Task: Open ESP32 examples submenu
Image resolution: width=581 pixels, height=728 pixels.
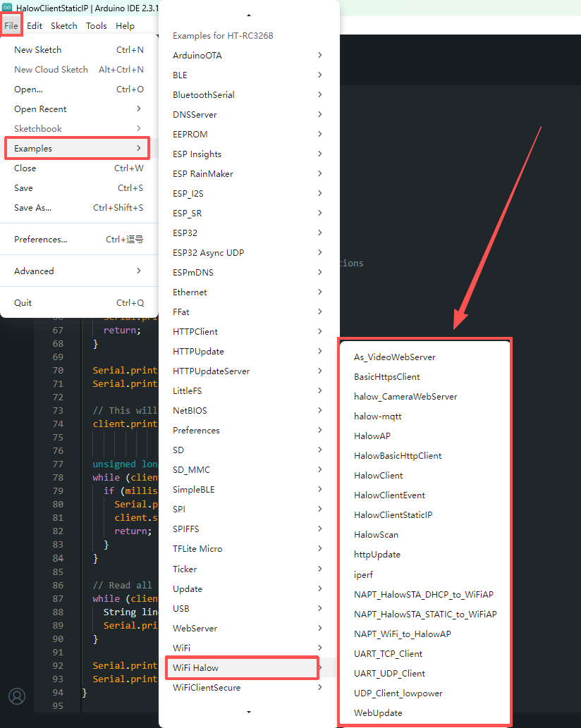Action: pos(249,233)
